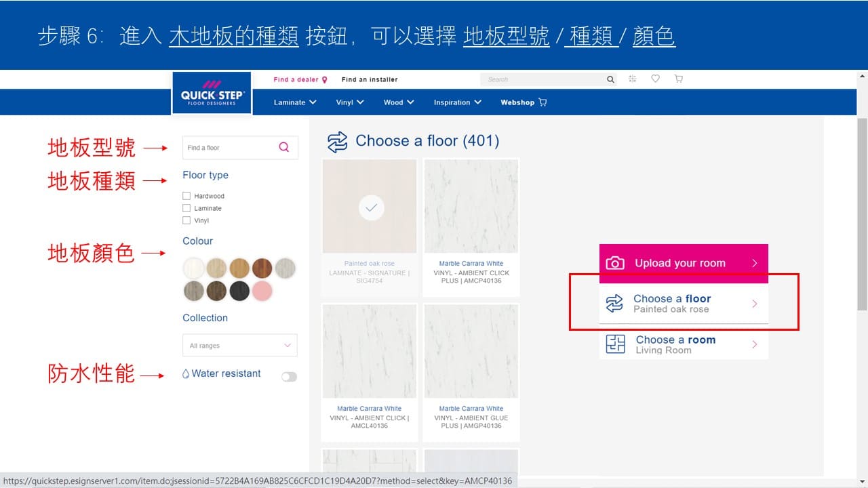Click the compare sliders icon beside search

pyautogui.click(x=633, y=79)
